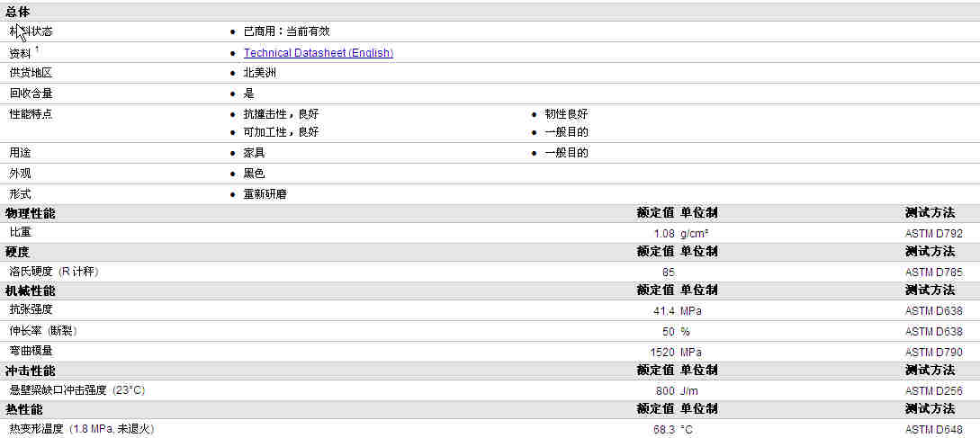Select the 抗撞击性，良好 entry
Screen dimensions: 980x438
pos(282,114)
